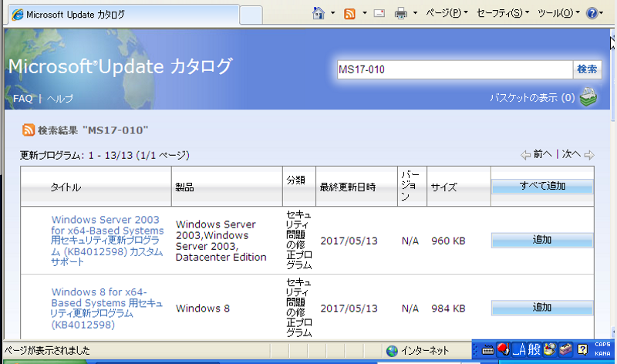Sort by the 製品 column header
The image size is (617, 364).
(x=184, y=187)
